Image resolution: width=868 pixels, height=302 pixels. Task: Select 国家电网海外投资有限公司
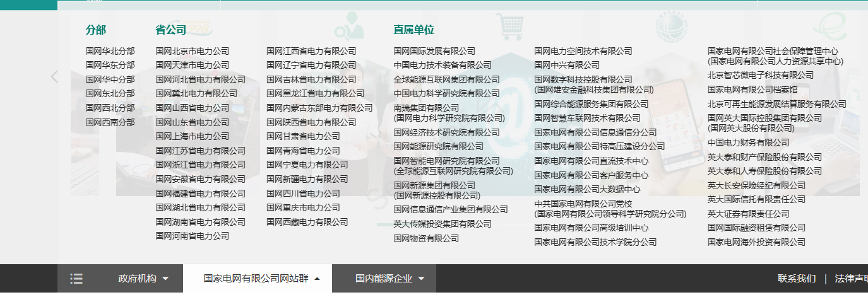[756, 242]
